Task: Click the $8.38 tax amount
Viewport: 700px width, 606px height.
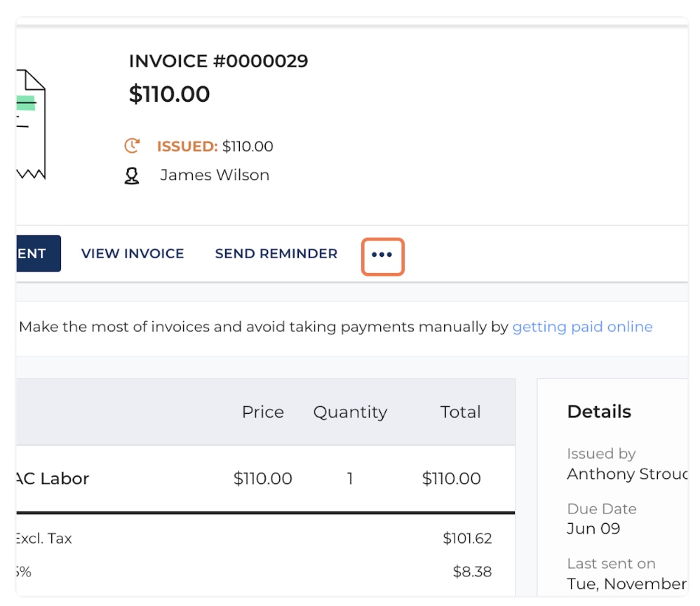Action: [472, 572]
